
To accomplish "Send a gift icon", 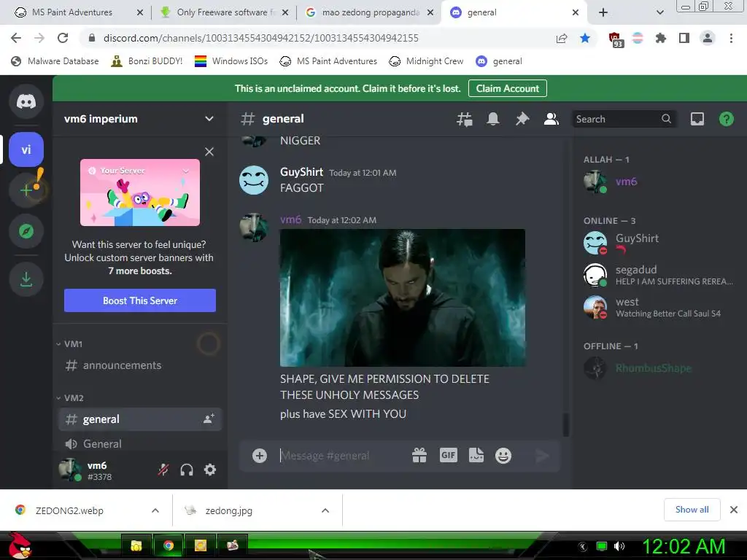I will pyautogui.click(x=419, y=456).
